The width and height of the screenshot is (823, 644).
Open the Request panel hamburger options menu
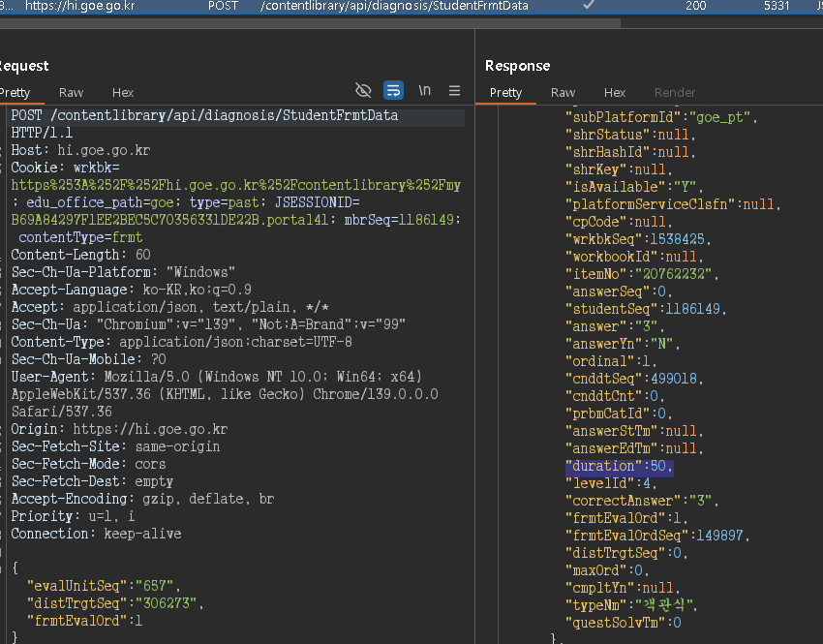pyautogui.click(x=454, y=90)
